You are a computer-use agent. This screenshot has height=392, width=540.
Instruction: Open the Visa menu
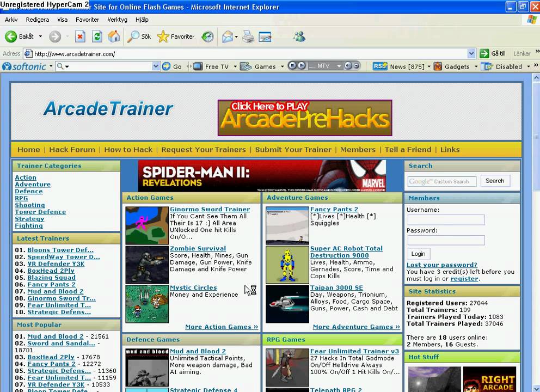(63, 20)
